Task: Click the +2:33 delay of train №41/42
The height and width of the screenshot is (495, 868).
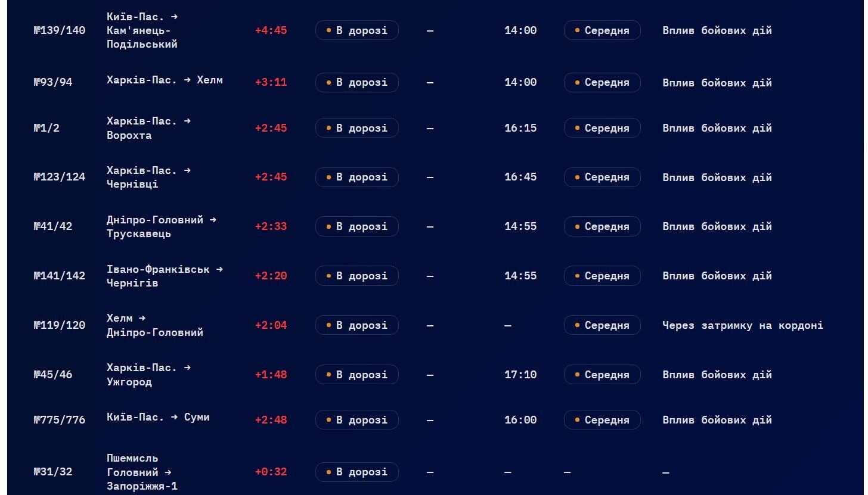Action: coord(271,226)
